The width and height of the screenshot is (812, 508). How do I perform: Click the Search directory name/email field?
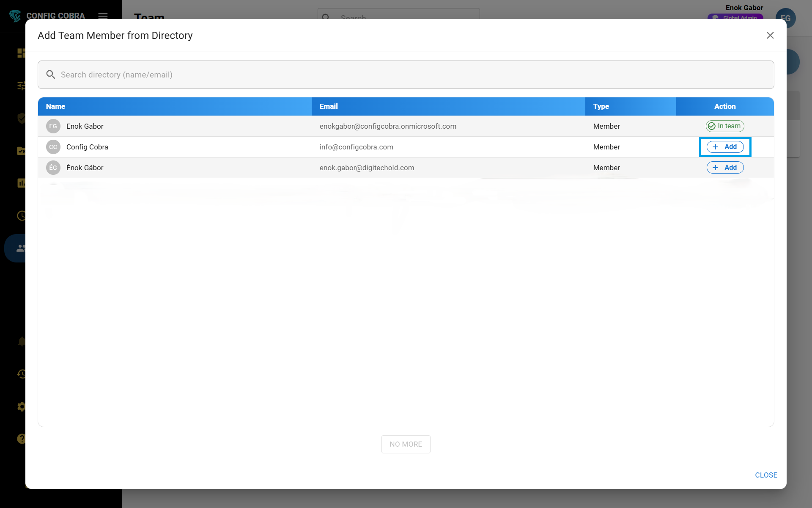pos(406,75)
